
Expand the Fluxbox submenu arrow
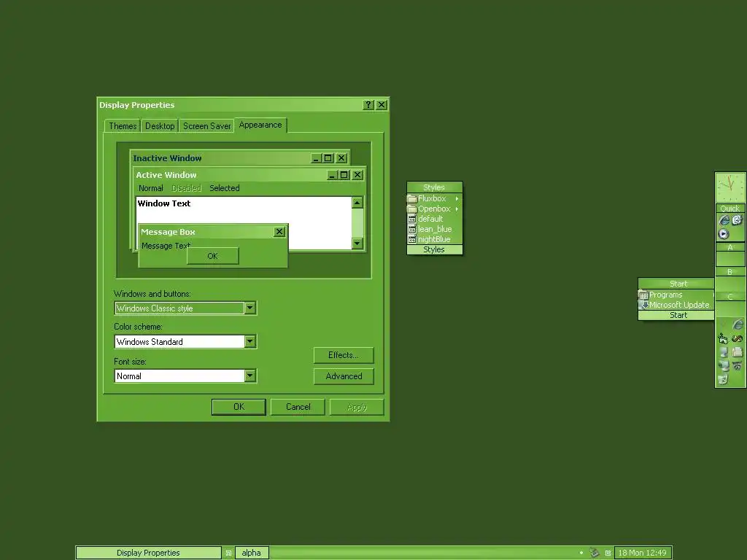[x=457, y=198]
